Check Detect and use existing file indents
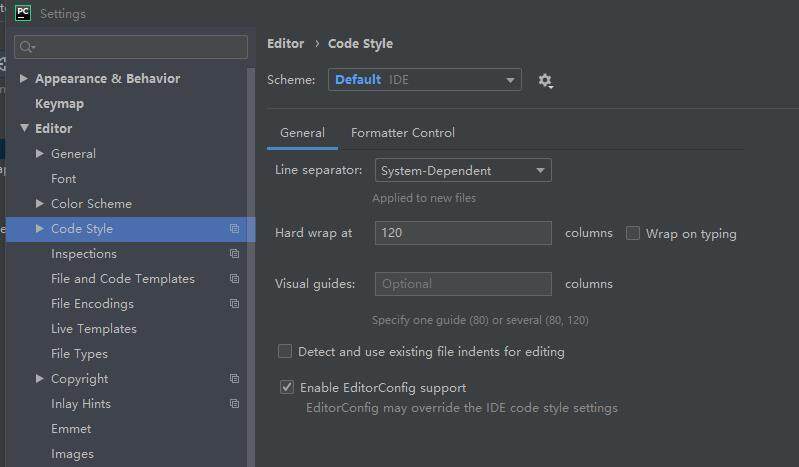Image resolution: width=799 pixels, height=467 pixels. coord(285,352)
